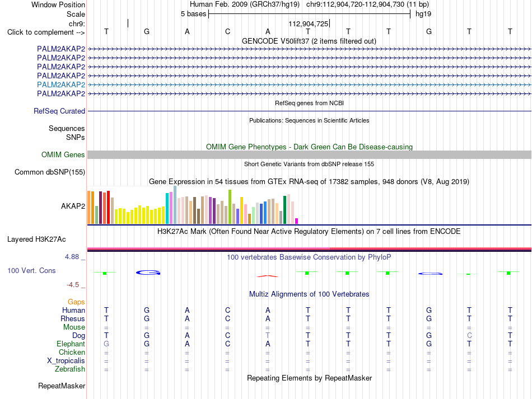Select the Rhesus species label
The image size is (532, 399).
[73, 318]
